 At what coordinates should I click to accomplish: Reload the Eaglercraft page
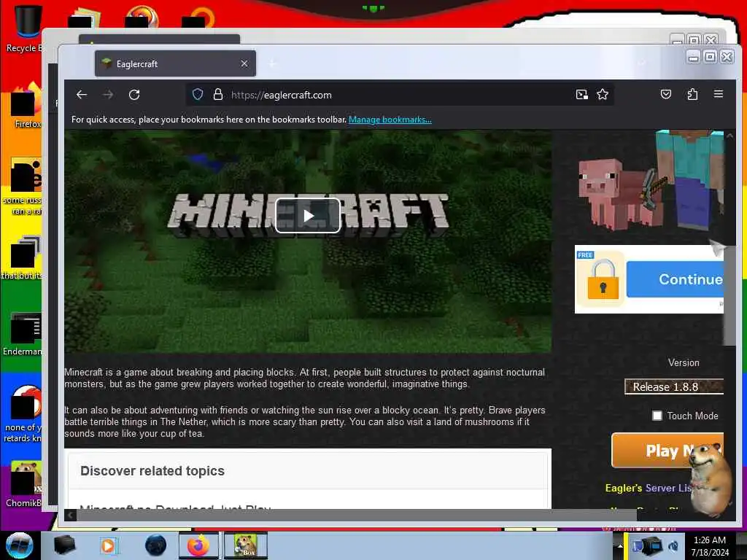click(134, 95)
